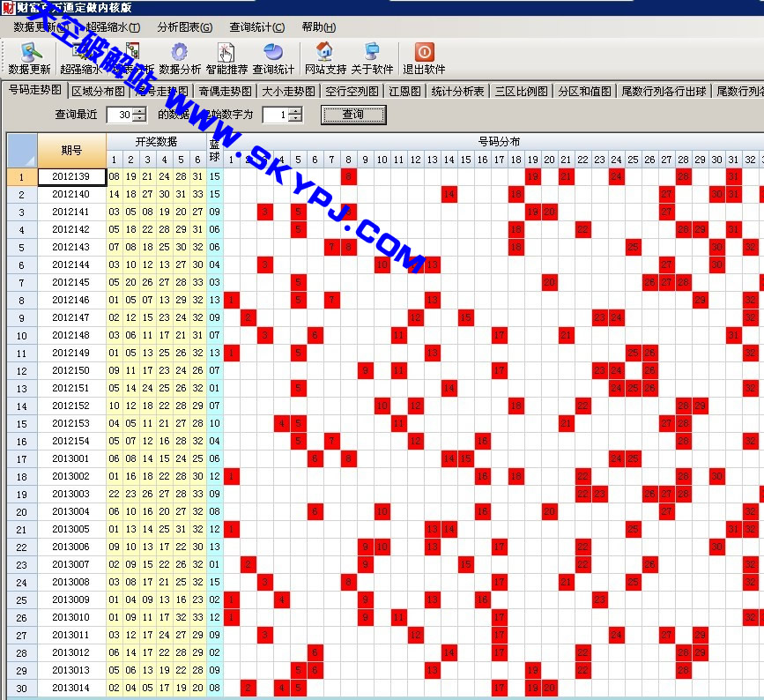This screenshot has width=764, height=700.
Task: Click the 查询 button
Action: (352, 115)
